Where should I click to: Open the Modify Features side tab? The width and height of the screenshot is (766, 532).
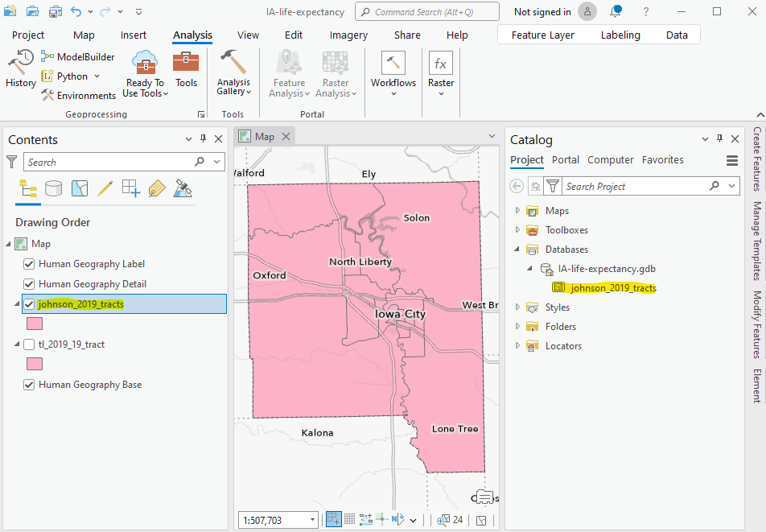[x=756, y=325]
